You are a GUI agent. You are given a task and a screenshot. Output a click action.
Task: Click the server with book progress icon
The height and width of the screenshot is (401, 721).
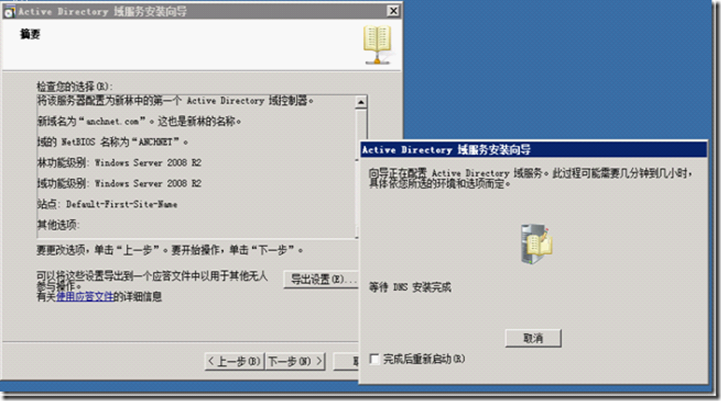[536, 244]
